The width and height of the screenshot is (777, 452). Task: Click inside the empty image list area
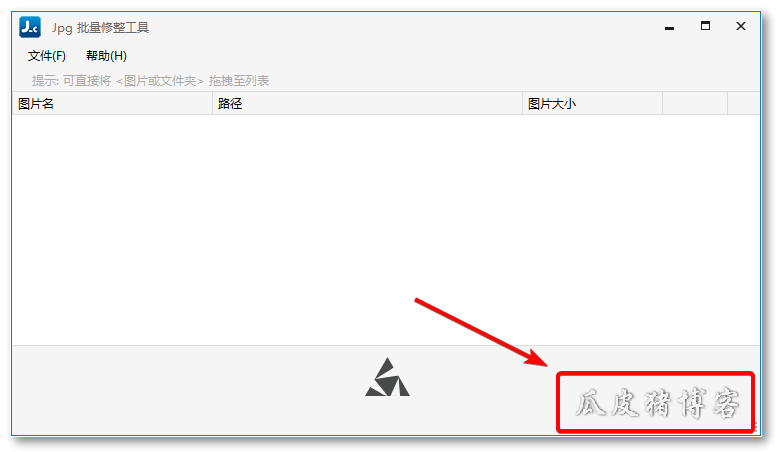(386, 230)
